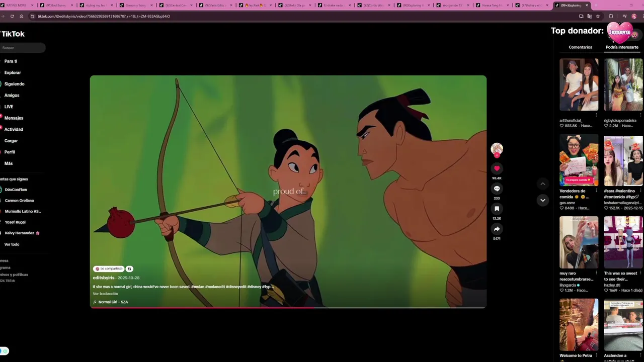Image resolution: width=644 pixels, height=362 pixels.
Task: Open LIVE in sidebar
Action: coord(9,107)
